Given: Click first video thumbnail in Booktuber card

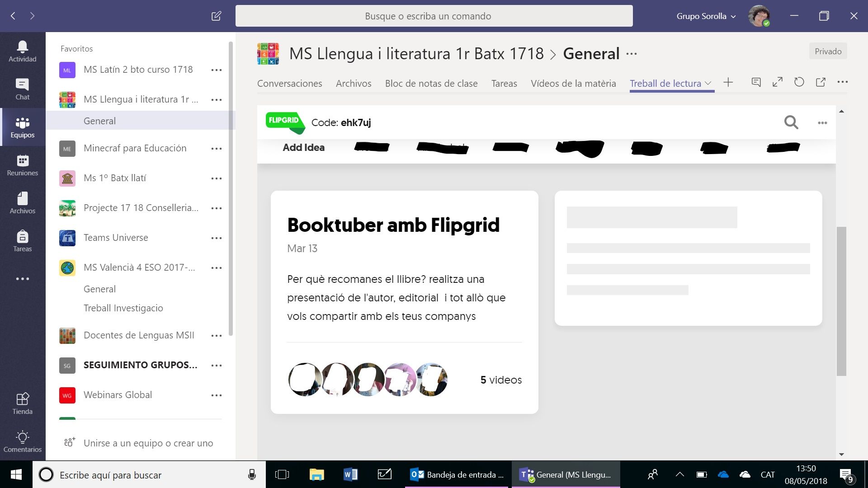Looking at the screenshot, I should (x=305, y=380).
